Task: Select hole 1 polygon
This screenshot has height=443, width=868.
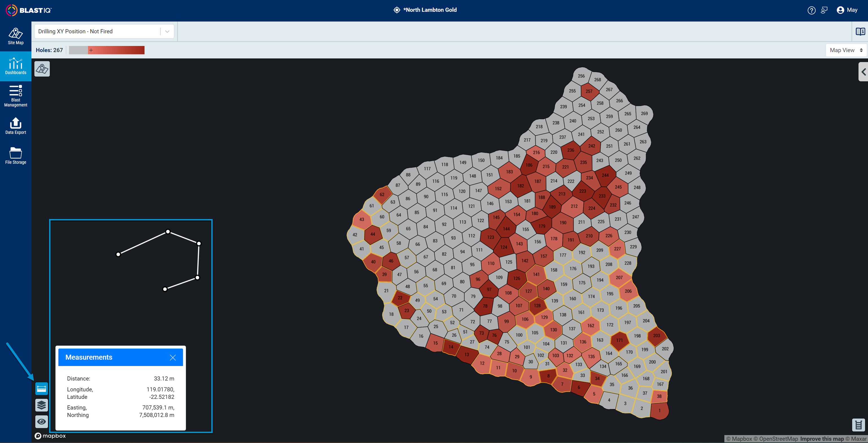Action: [x=659, y=410]
